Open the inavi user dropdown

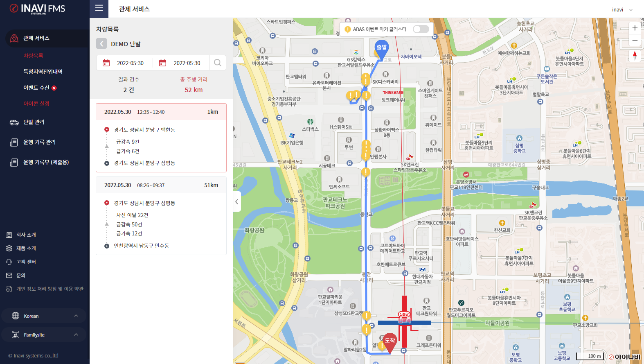pyautogui.click(x=622, y=9)
